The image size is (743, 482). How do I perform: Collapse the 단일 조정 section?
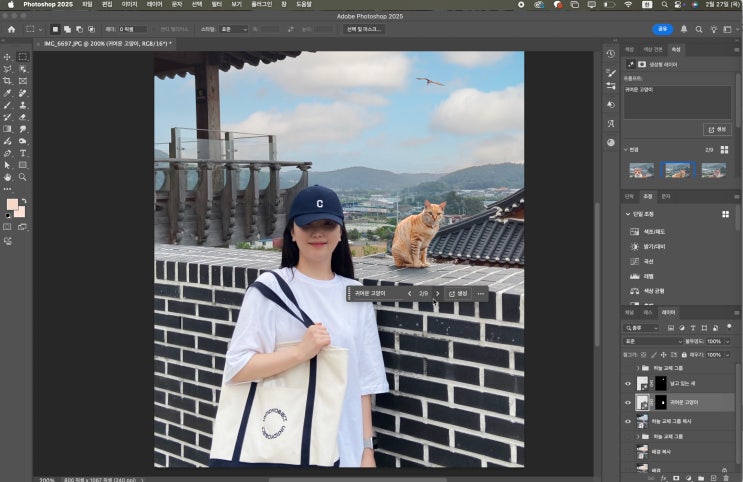tap(628, 214)
